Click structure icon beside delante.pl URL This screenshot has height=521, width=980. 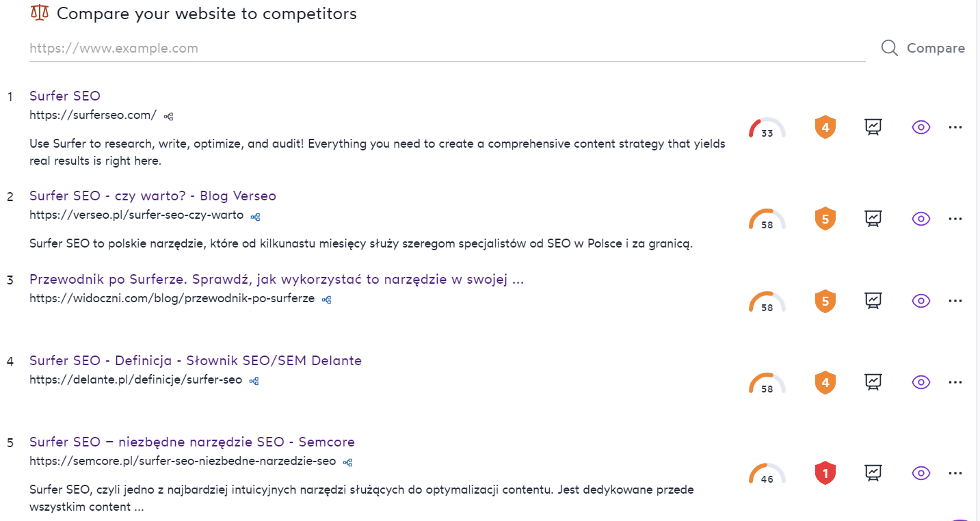[254, 381]
